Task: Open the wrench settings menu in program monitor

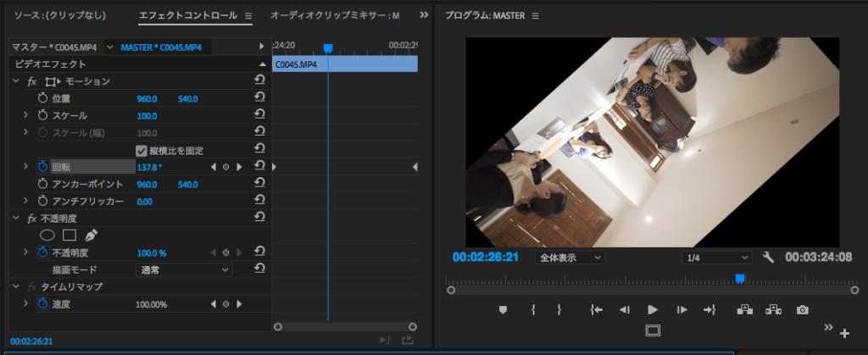Action: pyautogui.click(x=769, y=257)
